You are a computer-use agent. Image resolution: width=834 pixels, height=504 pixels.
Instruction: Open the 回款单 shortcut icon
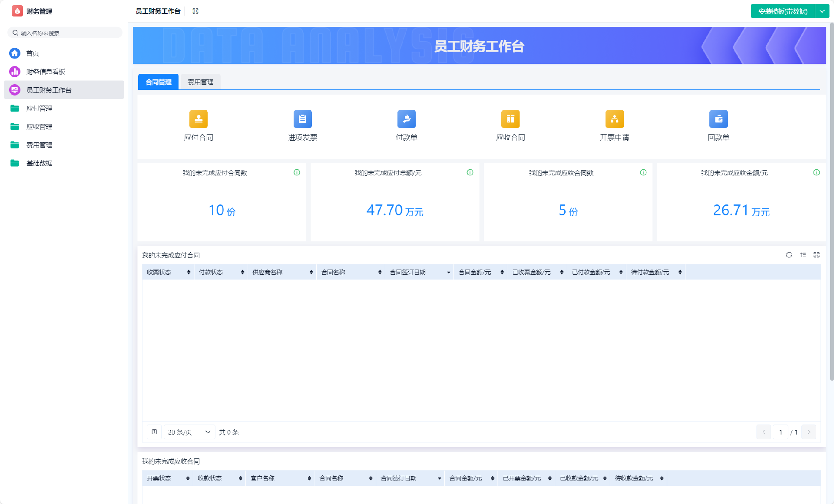tap(718, 119)
